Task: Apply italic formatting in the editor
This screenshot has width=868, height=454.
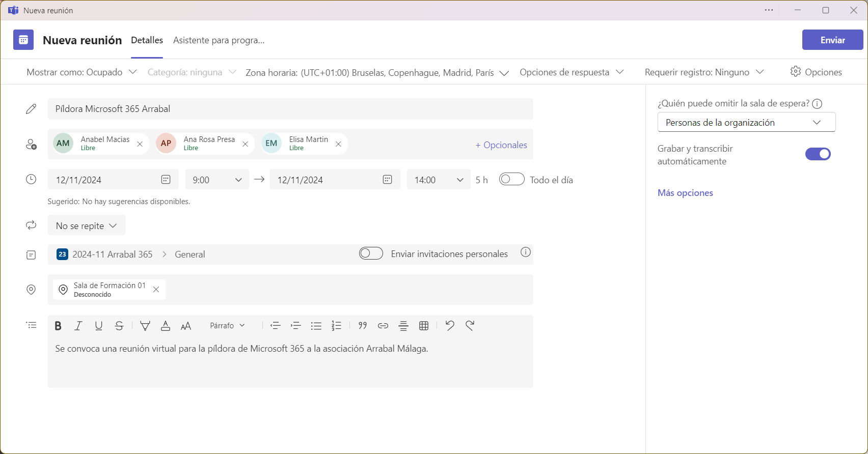Action: [78, 326]
